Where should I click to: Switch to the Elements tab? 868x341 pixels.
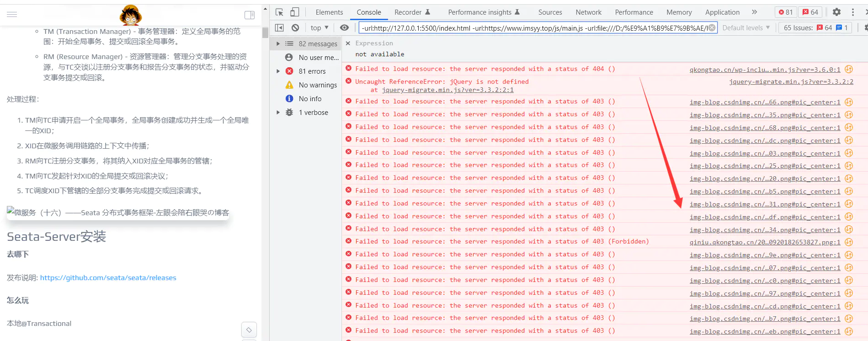(x=329, y=12)
